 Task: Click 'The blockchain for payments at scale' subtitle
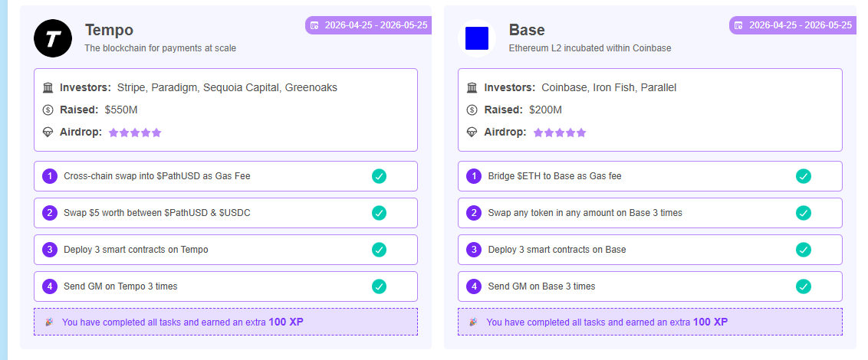(x=160, y=48)
